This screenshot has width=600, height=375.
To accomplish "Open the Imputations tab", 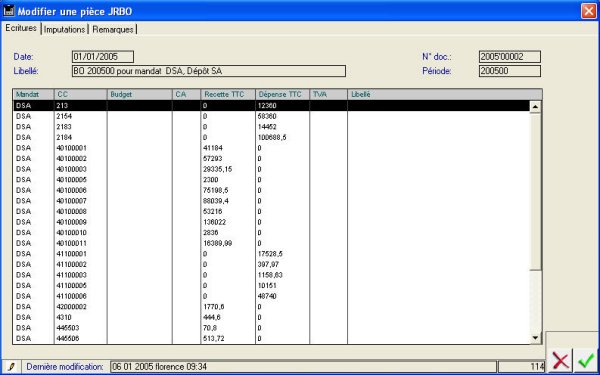I will point(64,29).
